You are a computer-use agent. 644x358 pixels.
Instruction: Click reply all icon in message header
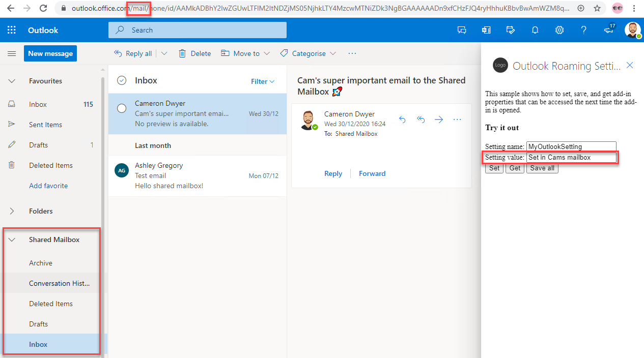pyautogui.click(x=421, y=120)
